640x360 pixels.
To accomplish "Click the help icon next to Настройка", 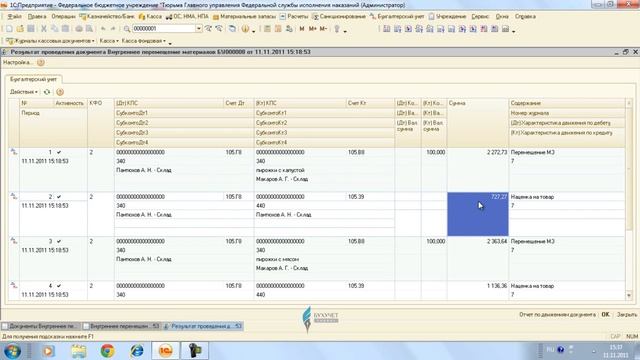I will coord(40,62).
